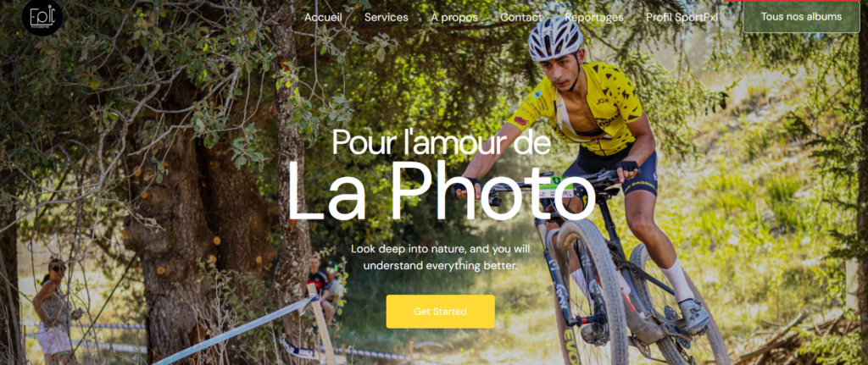Select Contact in the navigation bar

pos(521,17)
